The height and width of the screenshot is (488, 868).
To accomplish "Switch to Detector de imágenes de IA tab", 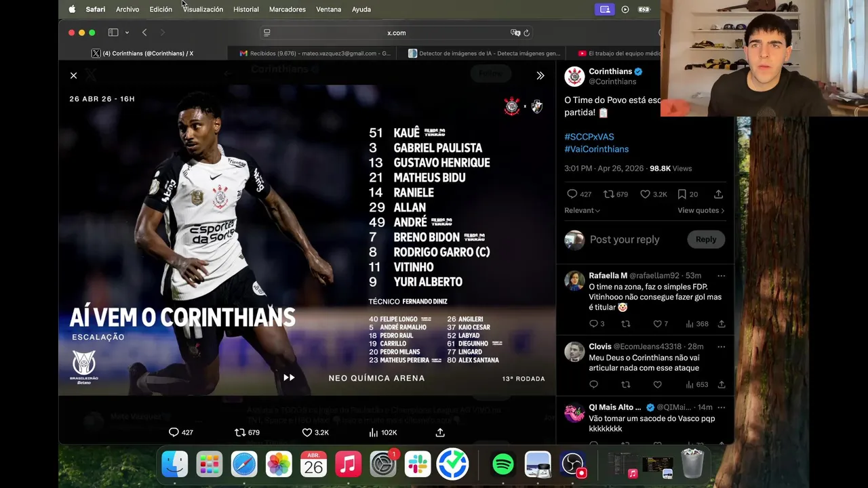I will [484, 53].
